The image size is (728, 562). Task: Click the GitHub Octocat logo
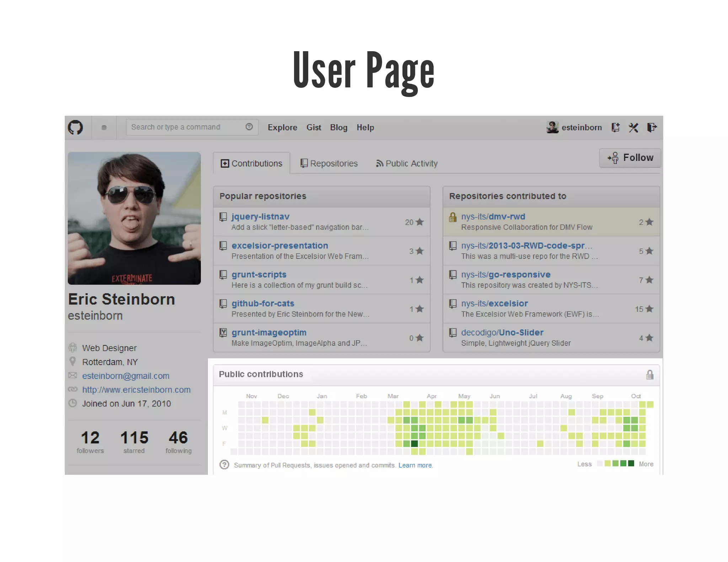point(75,127)
